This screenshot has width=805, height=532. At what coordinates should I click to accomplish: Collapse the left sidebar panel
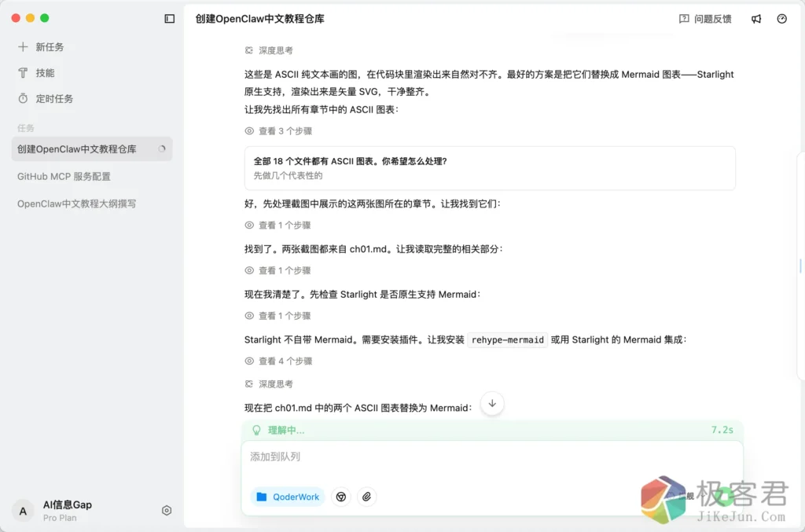click(169, 19)
